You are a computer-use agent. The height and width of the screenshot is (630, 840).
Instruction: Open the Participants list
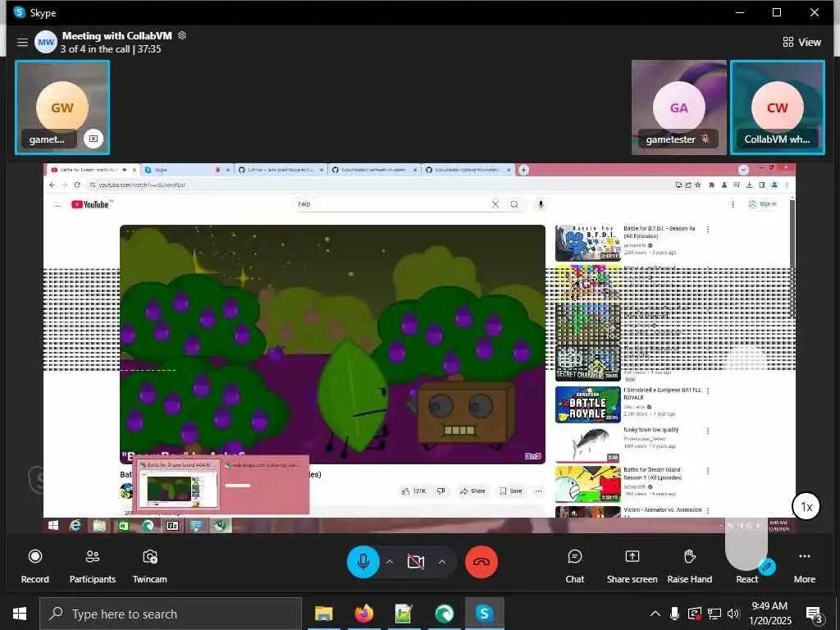click(92, 565)
